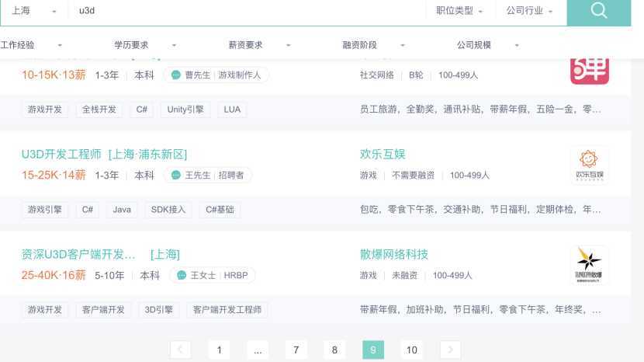The image size is (644, 362).
Task: Jump to results page 8
Action: (334, 350)
